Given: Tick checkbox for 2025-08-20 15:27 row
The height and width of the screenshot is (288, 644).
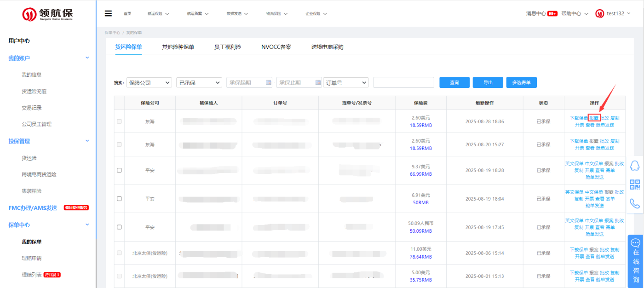Looking at the screenshot, I should tap(119, 144).
